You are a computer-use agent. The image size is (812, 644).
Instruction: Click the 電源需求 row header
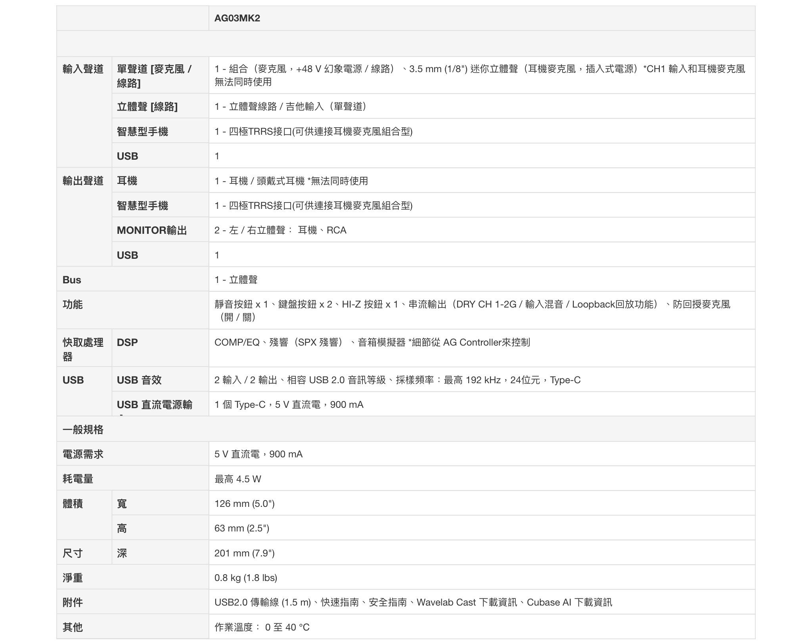click(83, 454)
